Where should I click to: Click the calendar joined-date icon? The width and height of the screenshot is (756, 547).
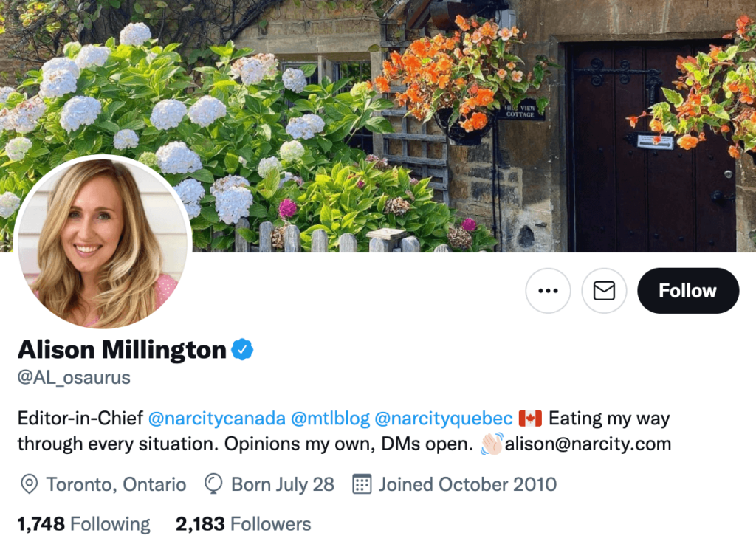coord(362,485)
